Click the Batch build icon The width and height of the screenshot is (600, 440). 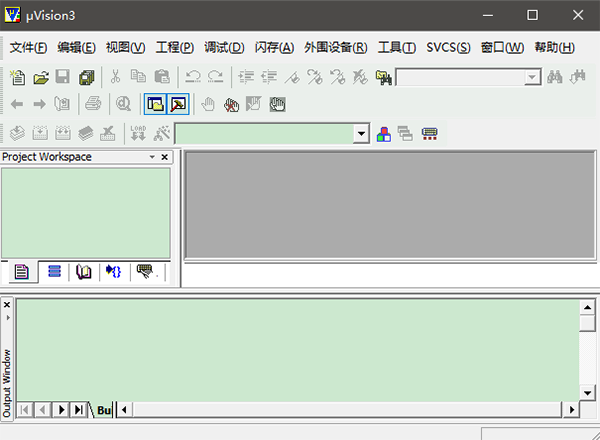tap(86, 134)
